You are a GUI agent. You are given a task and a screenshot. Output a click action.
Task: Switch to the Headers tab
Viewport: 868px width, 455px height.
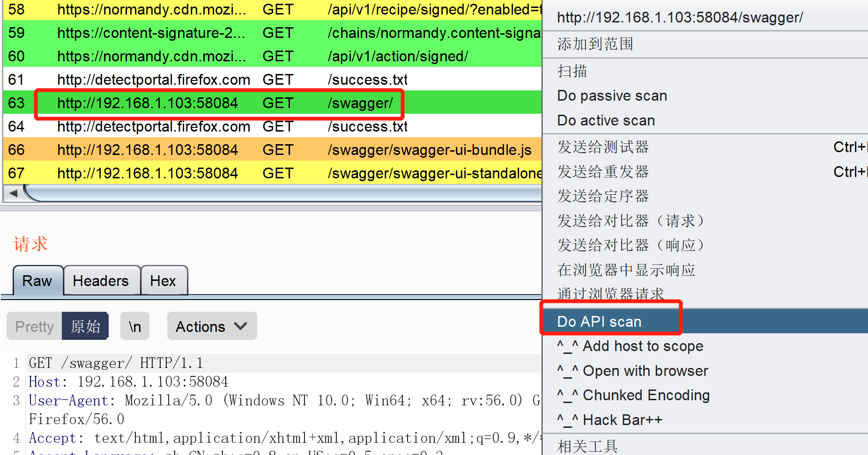point(101,281)
